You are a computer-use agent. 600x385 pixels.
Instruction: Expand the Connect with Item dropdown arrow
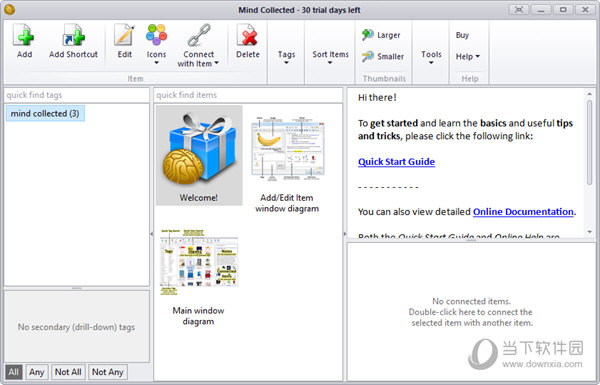pos(216,63)
